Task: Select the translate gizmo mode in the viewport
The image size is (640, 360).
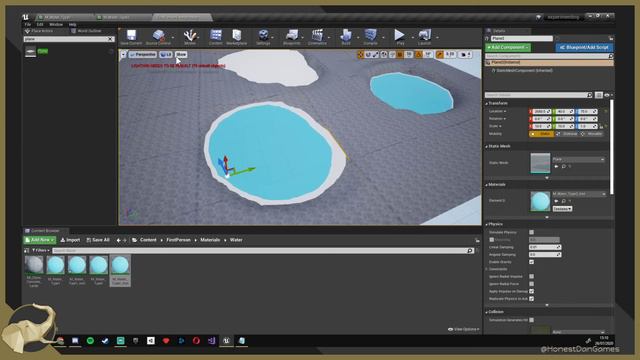Action: [x=360, y=54]
